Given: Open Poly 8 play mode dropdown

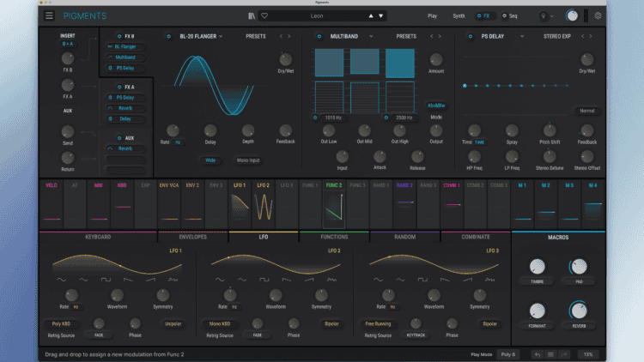Looking at the screenshot, I should coord(508,354).
